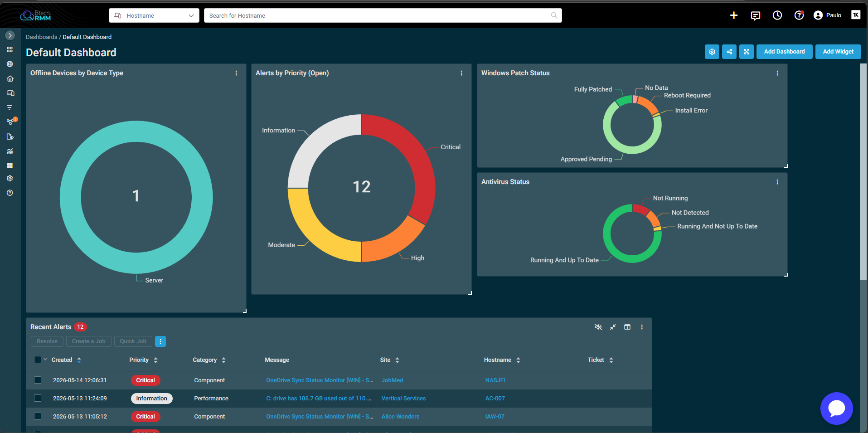Open column chooser in Recent Alerts
Viewport: 868px width, 433px height.
coord(627,327)
